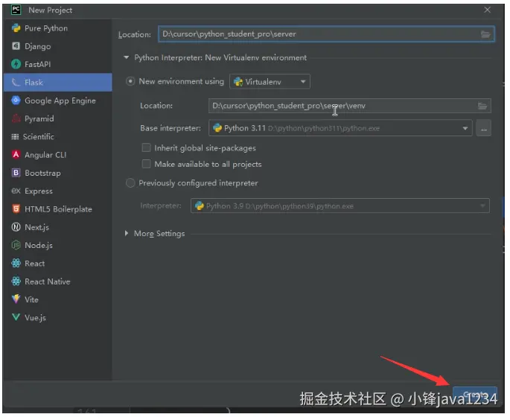
Task: Select the Express project icon
Action: 16,191
